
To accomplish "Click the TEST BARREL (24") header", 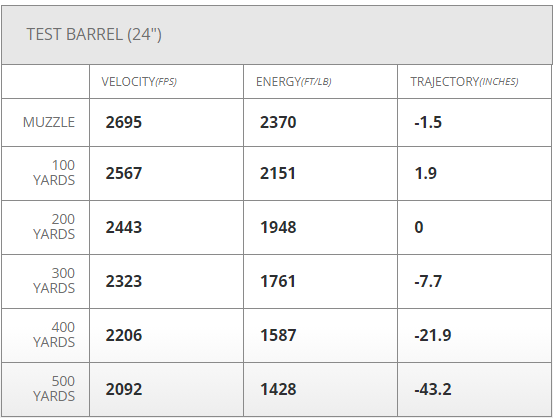I will pyautogui.click(x=94, y=35).
